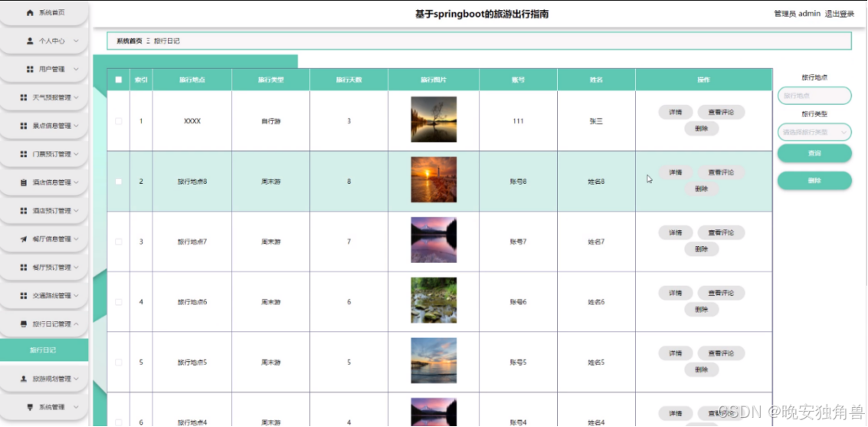868x427 pixels.
Task: Click the paper plane icon for 餐厅信息管理
Action: coord(23,239)
